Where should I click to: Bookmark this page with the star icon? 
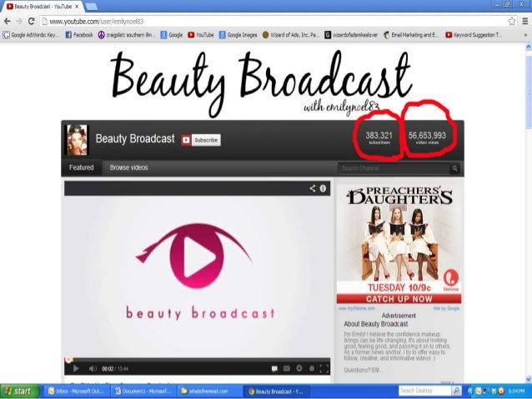coord(512,22)
